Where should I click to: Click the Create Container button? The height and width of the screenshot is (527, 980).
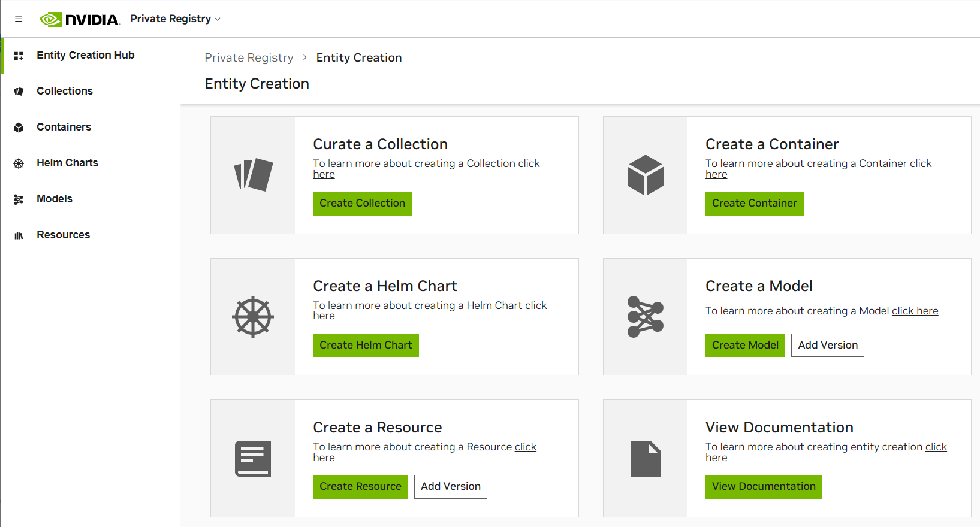click(x=755, y=204)
